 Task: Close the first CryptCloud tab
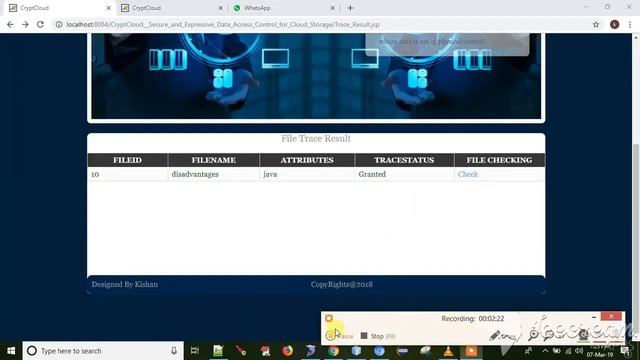click(x=109, y=8)
